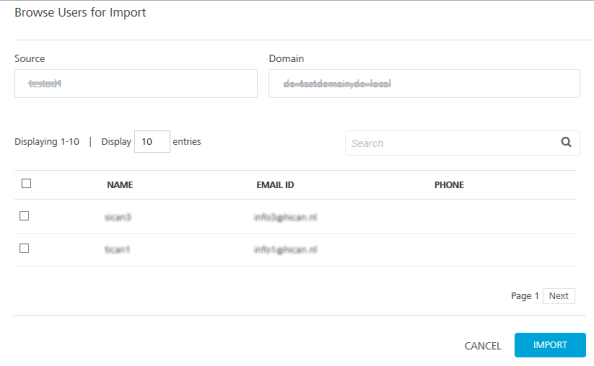Cancel the user import dialog
The height and width of the screenshot is (366, 594).
click(483, 346)
